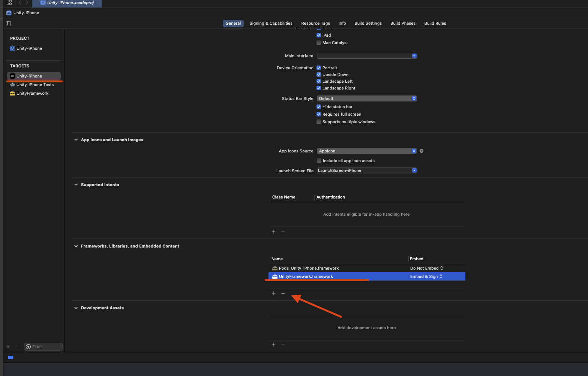Go back with the left chevron
The image size is (588, 376).
pyautogui.click(x=20, y=2)
